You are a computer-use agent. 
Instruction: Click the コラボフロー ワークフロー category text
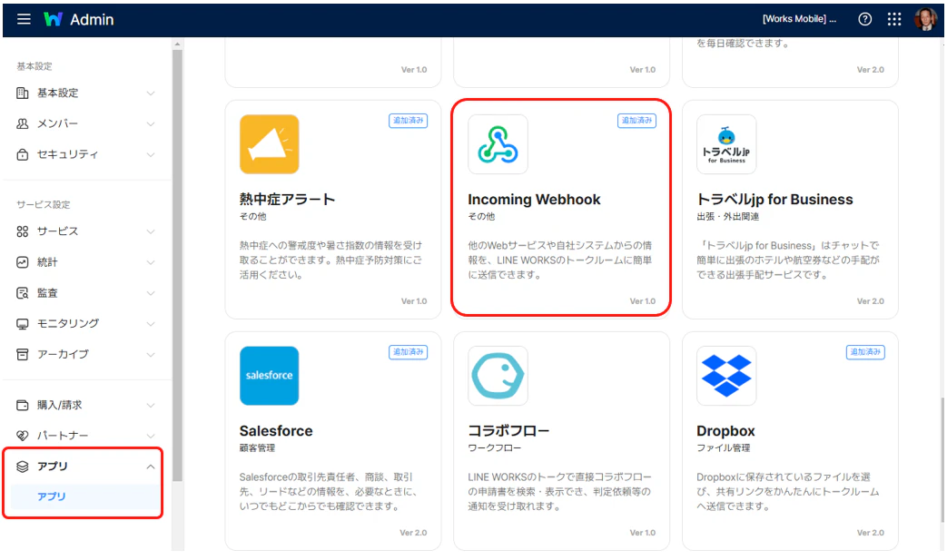point(495,447)
